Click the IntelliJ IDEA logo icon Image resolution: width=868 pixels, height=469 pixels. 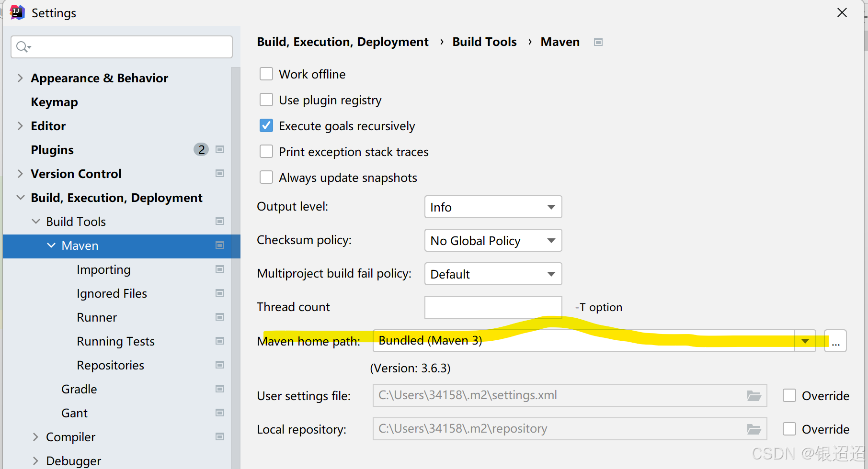click(17, 12)
